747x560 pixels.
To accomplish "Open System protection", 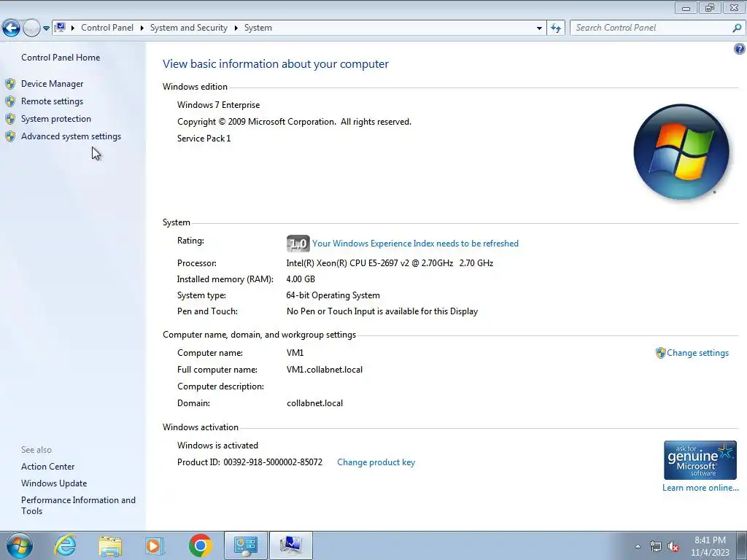I will (55, 119).
